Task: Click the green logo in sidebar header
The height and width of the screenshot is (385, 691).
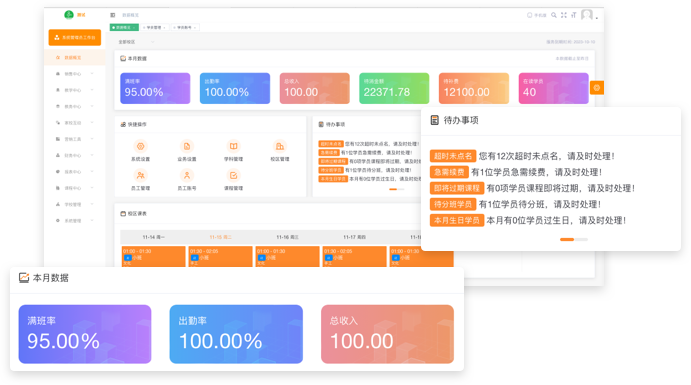Action: point(69,15)
